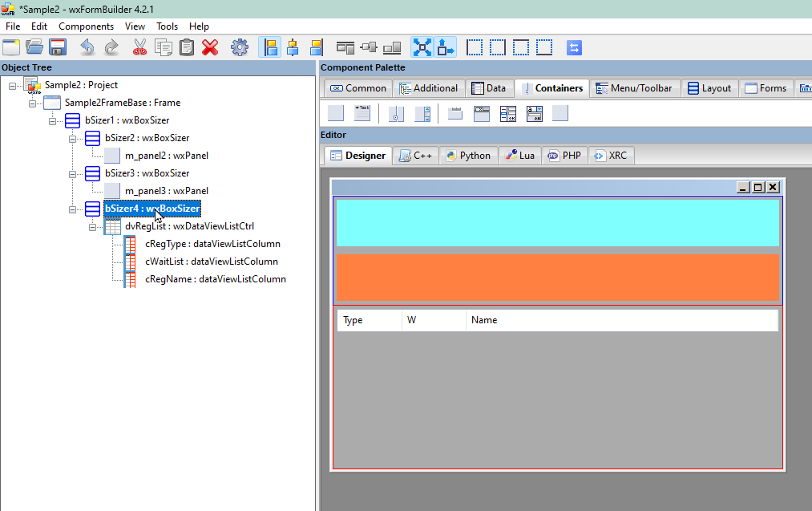Click the Save project floppy disk icon
812x511 pixels.
click(x=57, y=47)
